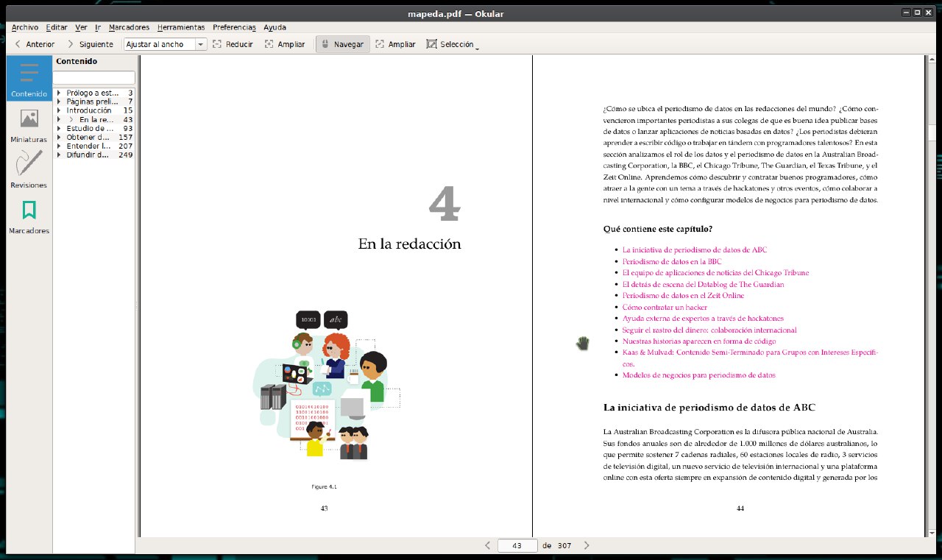Click previous page arrow in bottom bar
Image resolution: width=942 pixels, height=560 pixels.
click(487, 545)
